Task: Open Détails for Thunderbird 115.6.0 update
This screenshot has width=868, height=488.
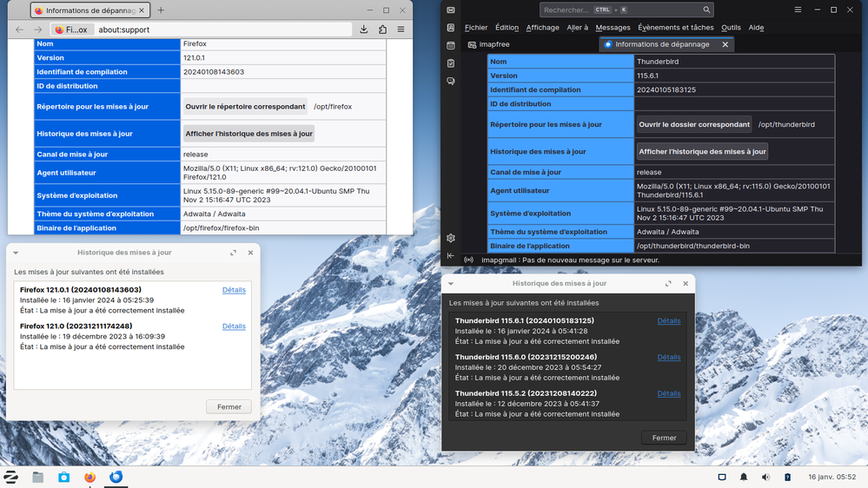Action: tap(669, 358)
